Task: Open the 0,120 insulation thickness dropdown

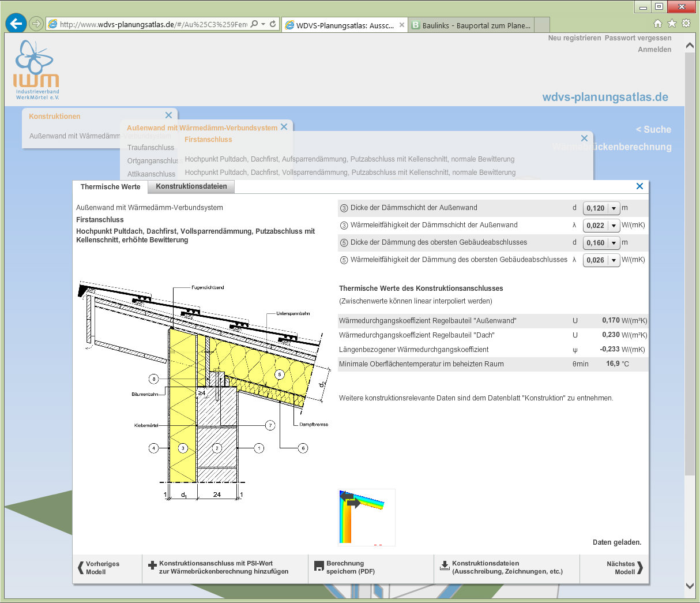Action: point(614,208)
